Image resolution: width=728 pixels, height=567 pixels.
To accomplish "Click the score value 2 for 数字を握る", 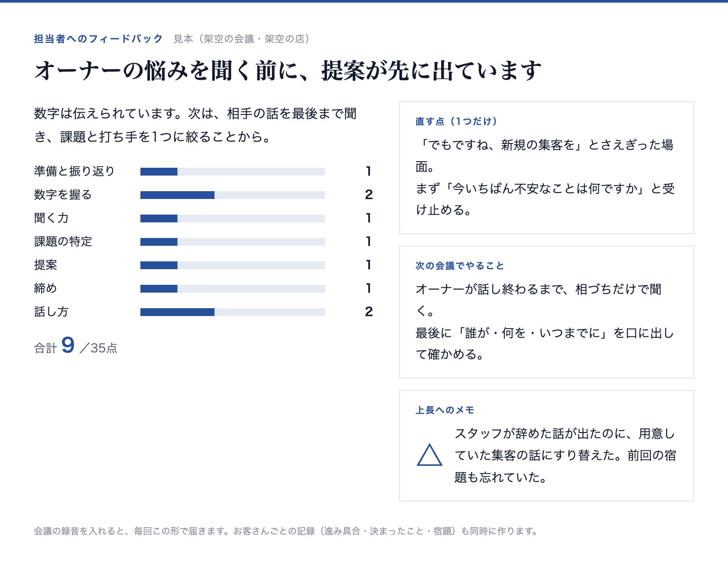I will click(369, 195).
